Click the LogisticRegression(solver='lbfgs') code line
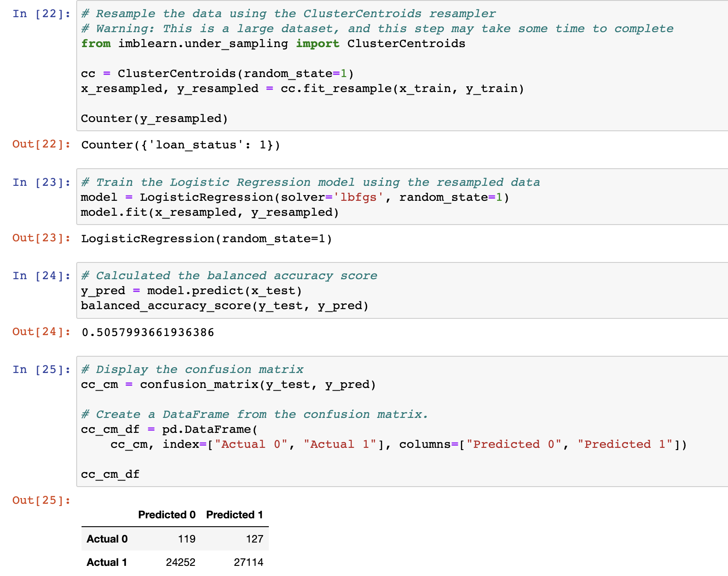Image resolution: width=728 pixels, height=576 pixels. tap(295, 197)
